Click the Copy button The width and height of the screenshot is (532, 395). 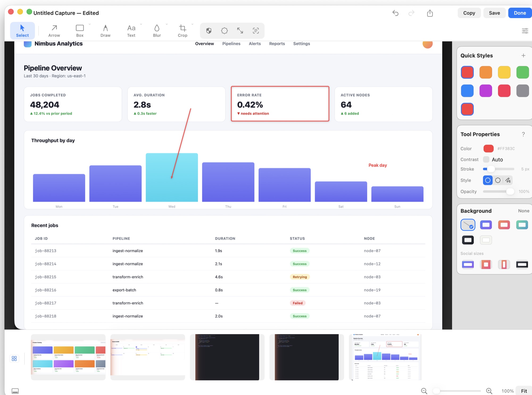point(469,13)
